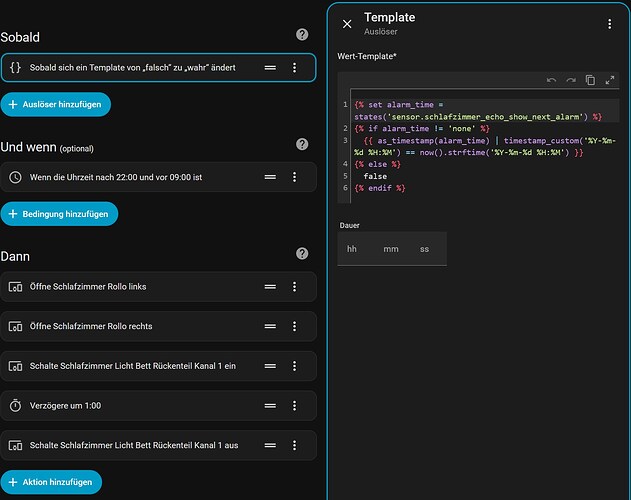Open three-dot menu for Kanal 1 ein action
This screenshot has width=631, height=500.
coord(295,366)
